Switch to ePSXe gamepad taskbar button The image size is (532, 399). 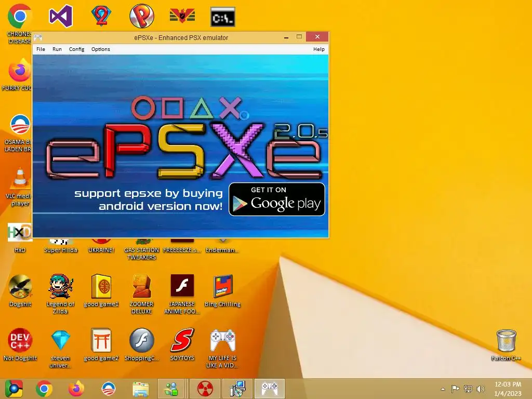tap(270, 389)
